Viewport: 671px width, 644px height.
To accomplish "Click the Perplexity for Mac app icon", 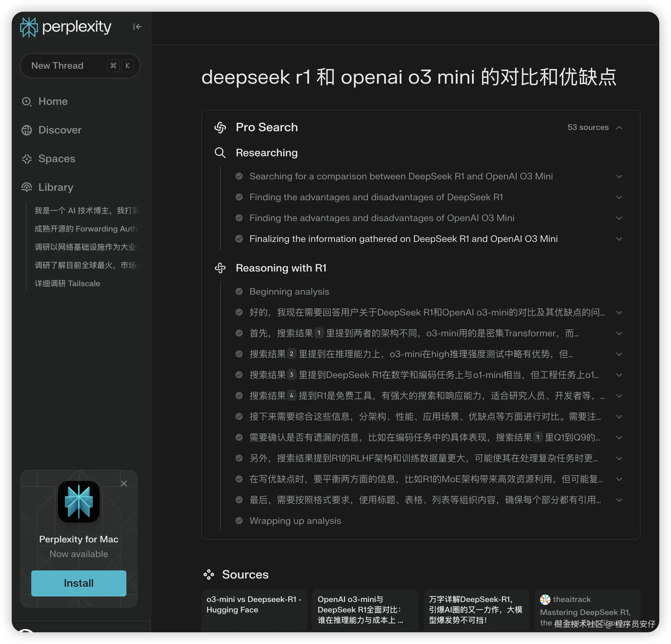I will coord(79,501).
